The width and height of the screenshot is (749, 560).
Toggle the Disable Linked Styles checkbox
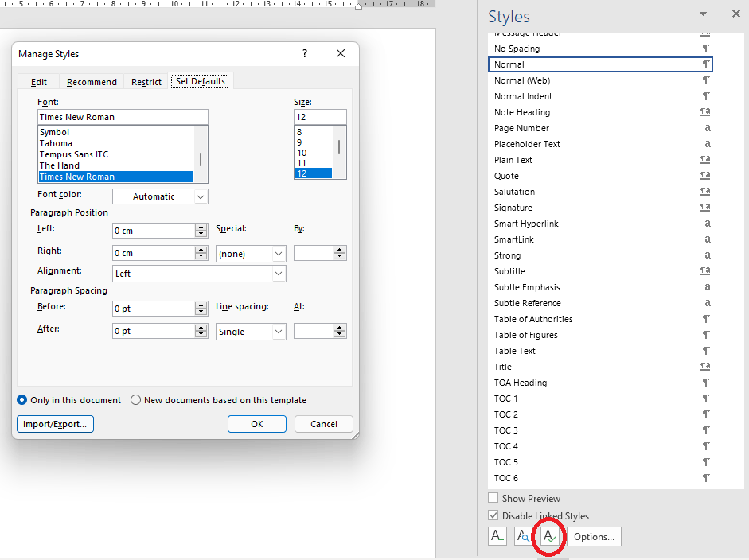(493, 515)
